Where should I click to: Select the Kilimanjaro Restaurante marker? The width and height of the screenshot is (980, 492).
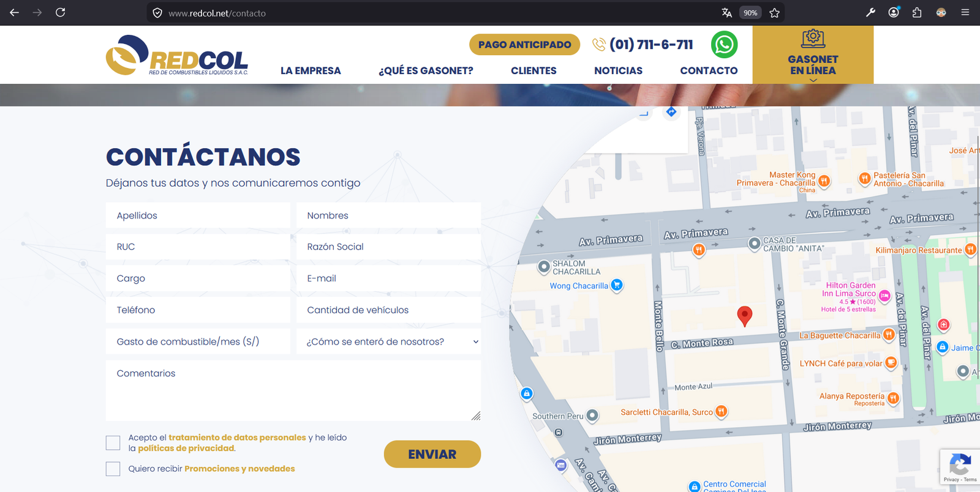point(970,249)
